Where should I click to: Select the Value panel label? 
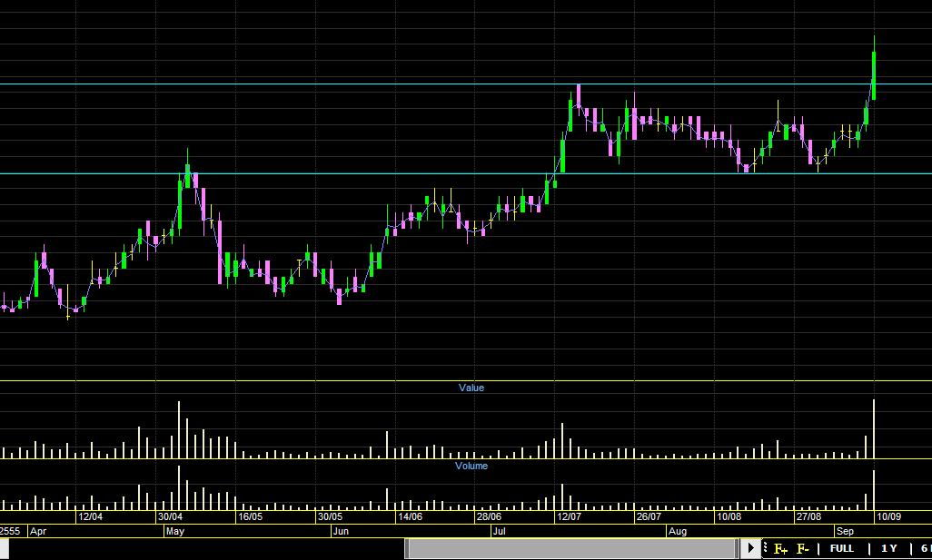coord(471,388)
